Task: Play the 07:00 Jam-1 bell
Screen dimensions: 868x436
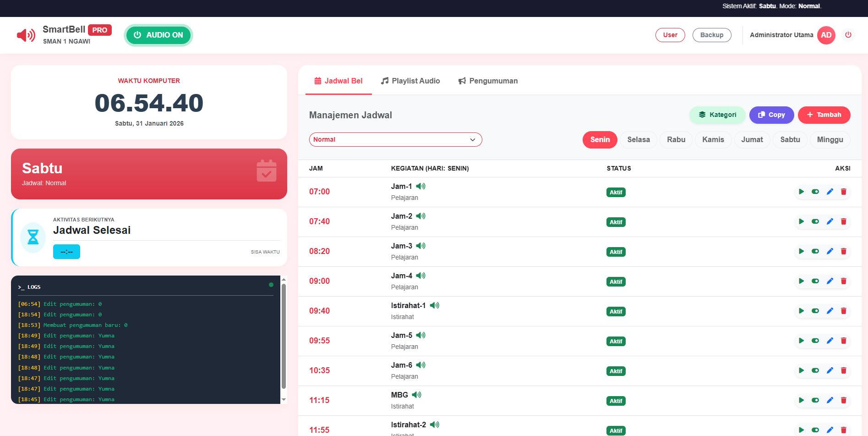Action: click(801, 192)
